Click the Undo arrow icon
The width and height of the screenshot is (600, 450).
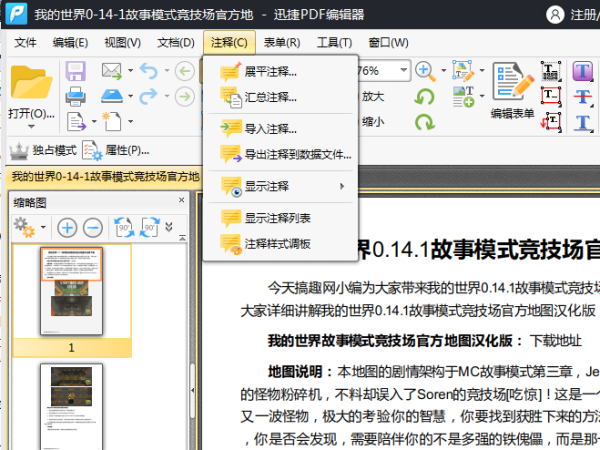149,71
